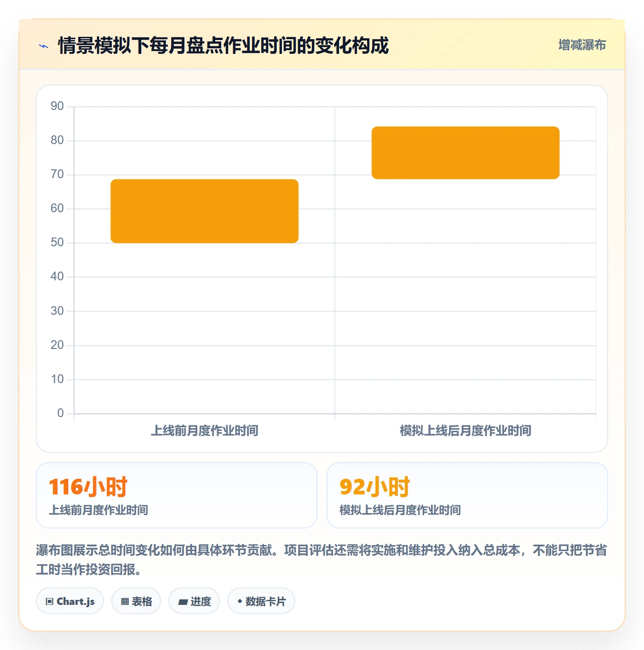Click the x-axis label 上线前月度作业时间
This screenshot has height=650, width=644.
point(205,431)
